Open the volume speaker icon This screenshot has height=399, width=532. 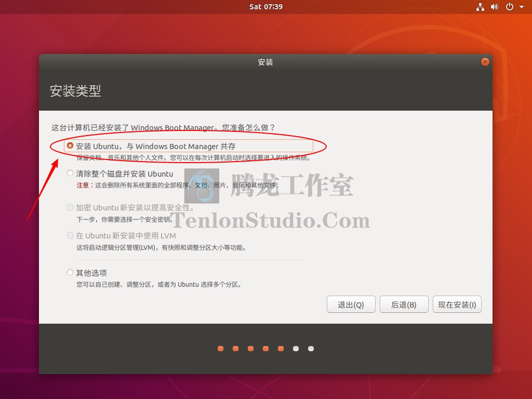pyautogui.click(x=495, y=7)
